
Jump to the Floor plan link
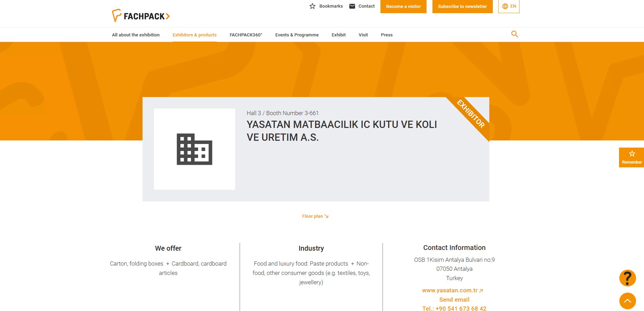315,216
